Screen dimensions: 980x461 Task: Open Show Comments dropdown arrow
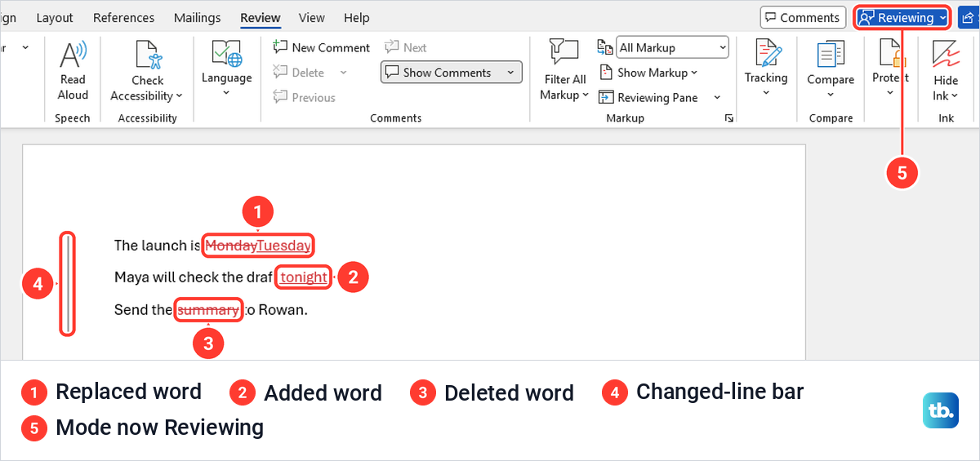click(511, 73)
